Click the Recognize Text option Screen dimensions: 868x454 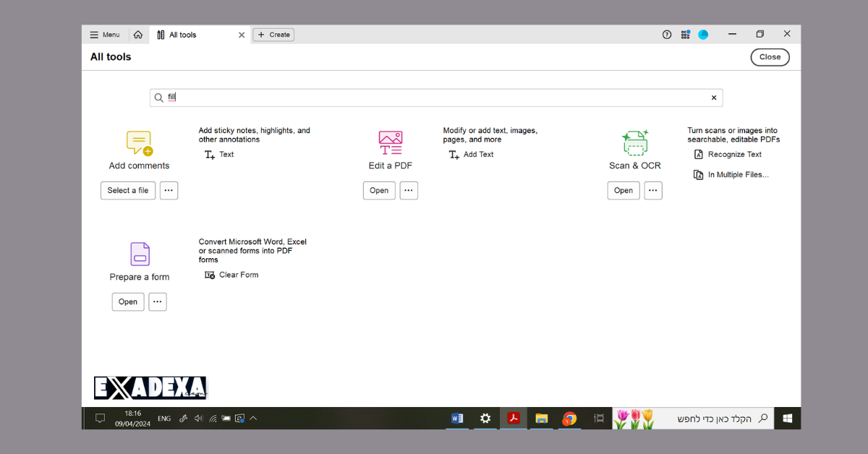pyautogui.click(x=733, y=154)
